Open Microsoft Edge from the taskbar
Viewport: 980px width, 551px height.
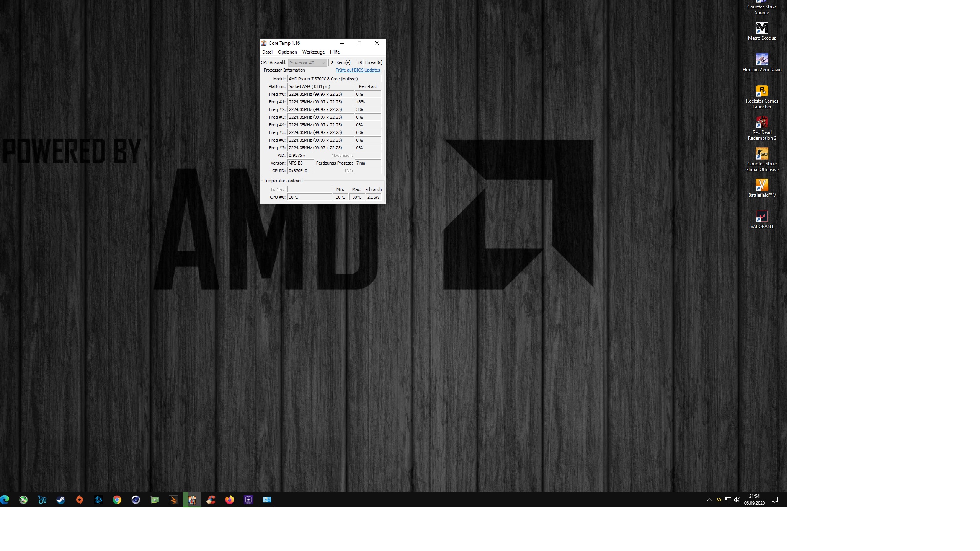[x=5, y=500]
